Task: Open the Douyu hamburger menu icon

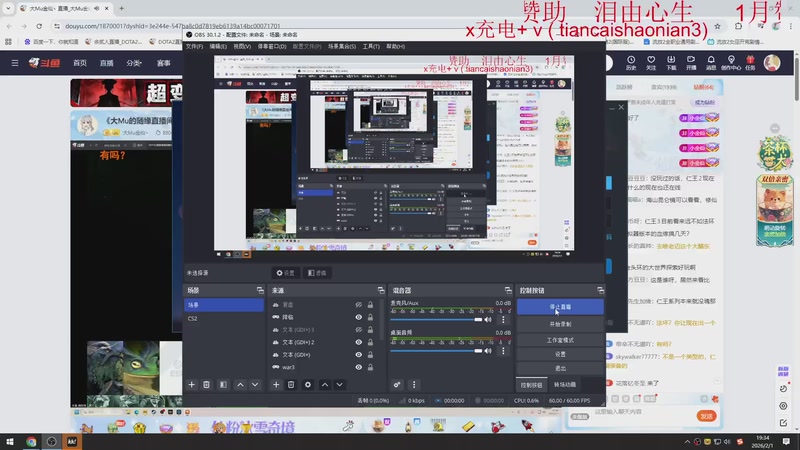Action: point(15,63)
